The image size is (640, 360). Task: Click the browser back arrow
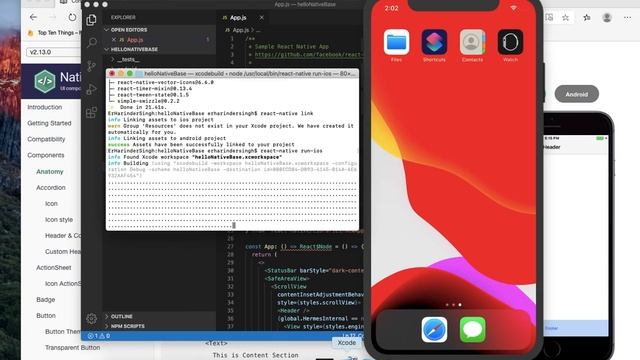[33, 17]
